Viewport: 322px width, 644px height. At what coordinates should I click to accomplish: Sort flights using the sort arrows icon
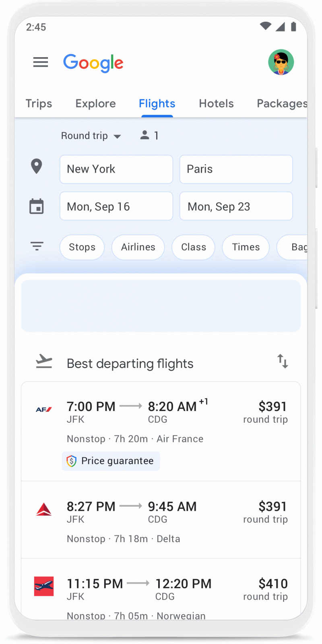pyautogui.click(x=283, y=361)
